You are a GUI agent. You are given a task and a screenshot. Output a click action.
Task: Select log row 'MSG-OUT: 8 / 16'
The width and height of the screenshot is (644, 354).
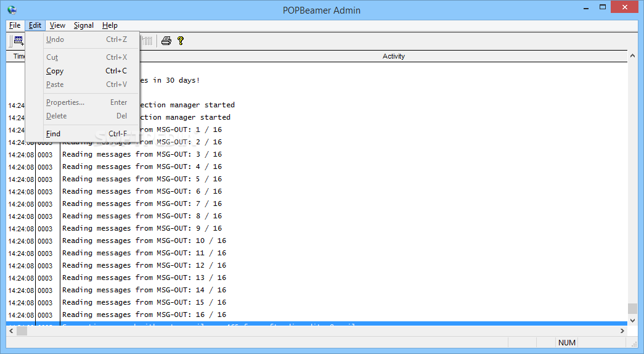pyautogui.click(x=317, y=216)
